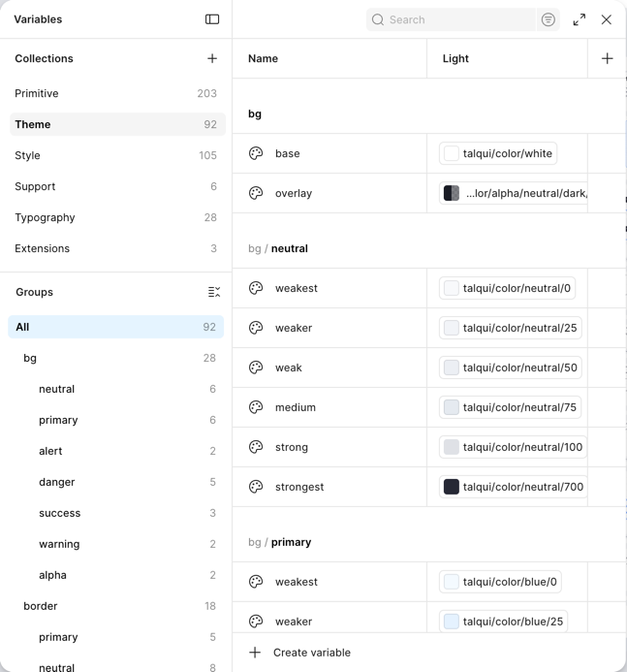Click the talqui/color/neutral/700 value chip
Viewport: 627px width, 672px height.
pos(513,487)
